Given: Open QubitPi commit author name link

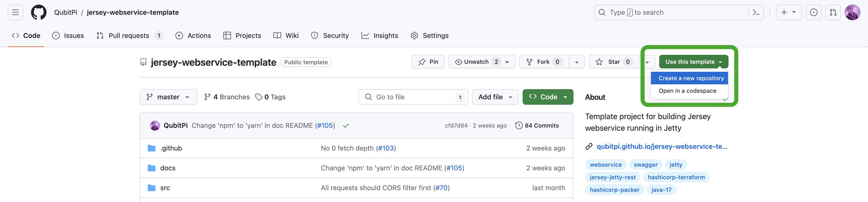Looking at the screenshot, I should coord(176,126).
